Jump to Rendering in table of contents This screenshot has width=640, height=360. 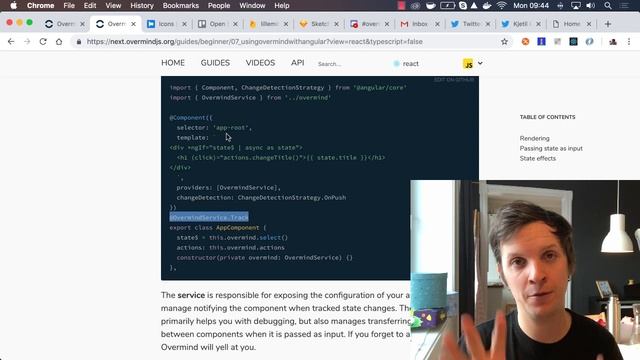point(534,138)
